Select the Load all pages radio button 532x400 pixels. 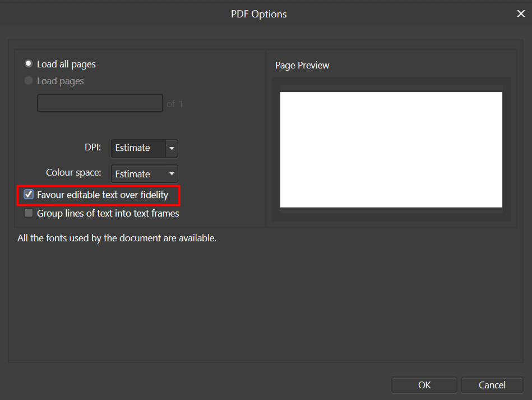28,63
